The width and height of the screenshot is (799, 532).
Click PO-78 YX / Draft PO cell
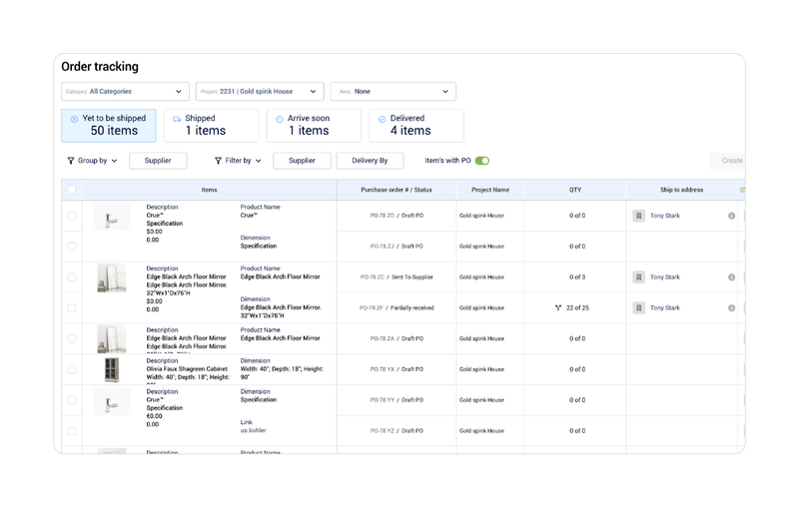click(397, 369)
